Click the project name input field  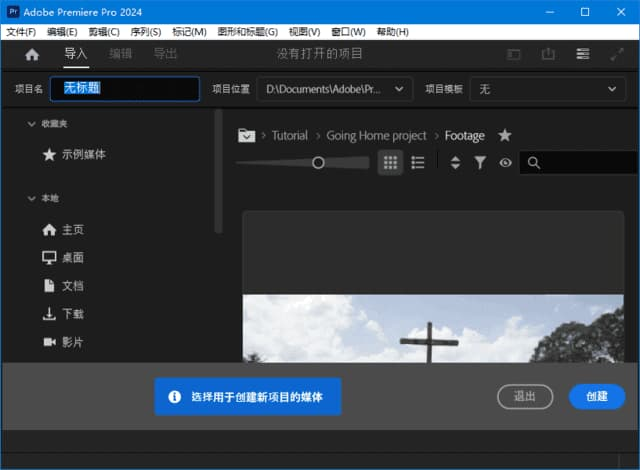pos(124,89)
